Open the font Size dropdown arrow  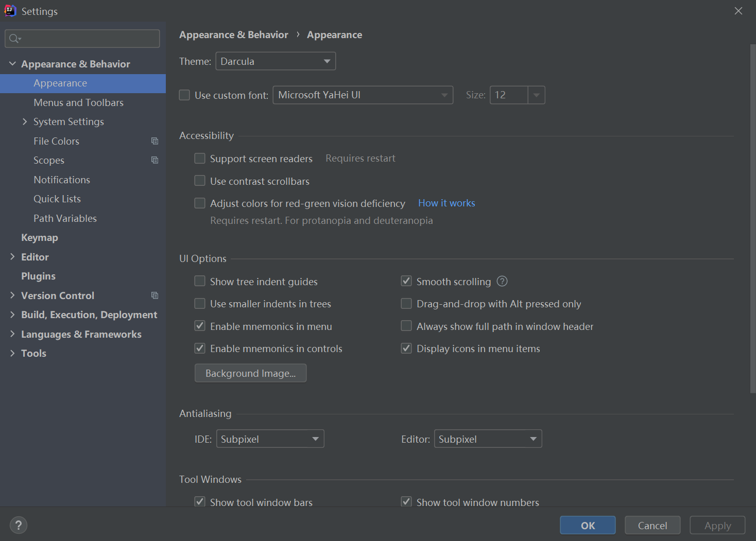pyautogui.click(x=537, y=95)
